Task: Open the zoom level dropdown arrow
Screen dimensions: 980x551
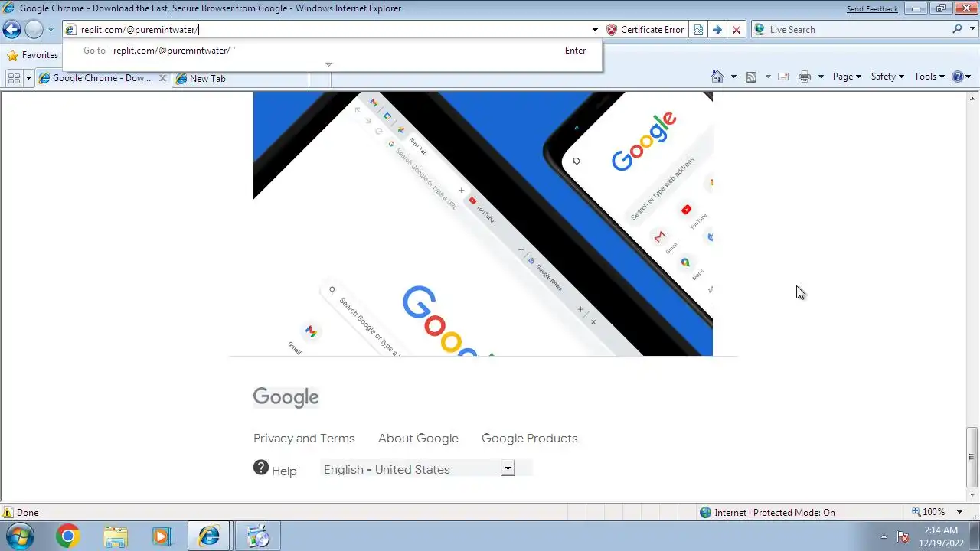Action: (959, 512)
